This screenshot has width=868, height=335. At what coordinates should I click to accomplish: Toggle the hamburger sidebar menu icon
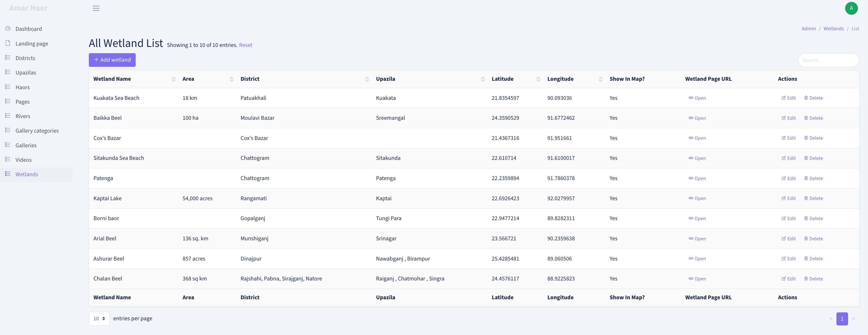(96, 8)
